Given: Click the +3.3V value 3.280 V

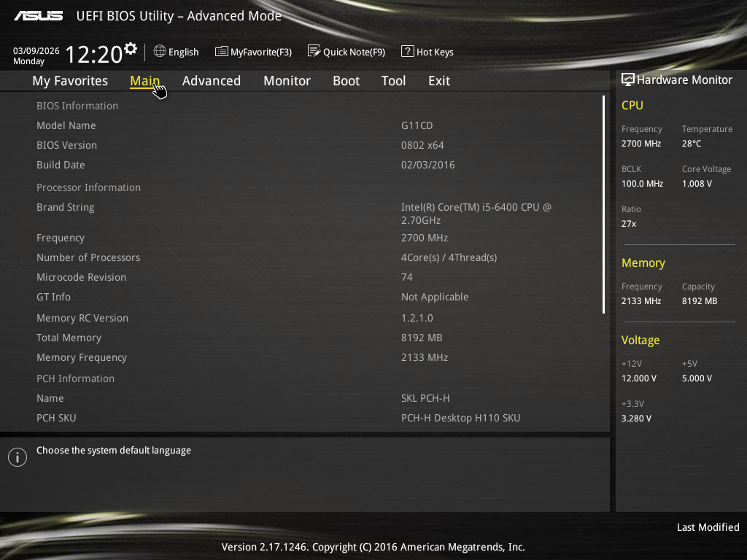Looking at the screenshot, I should pos(636,418).
